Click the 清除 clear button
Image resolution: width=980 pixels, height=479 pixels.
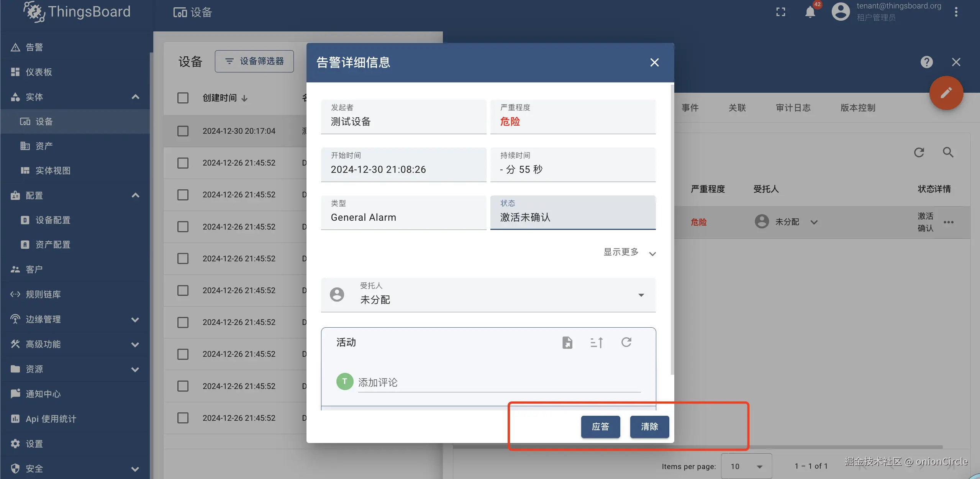coord(649,427)
